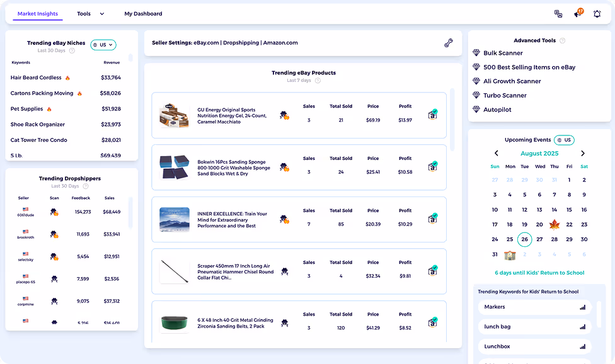Expand the Tools menu chevron
This screenshot has width=615, height=364.
pyautogui.click(x=102, y=14)
